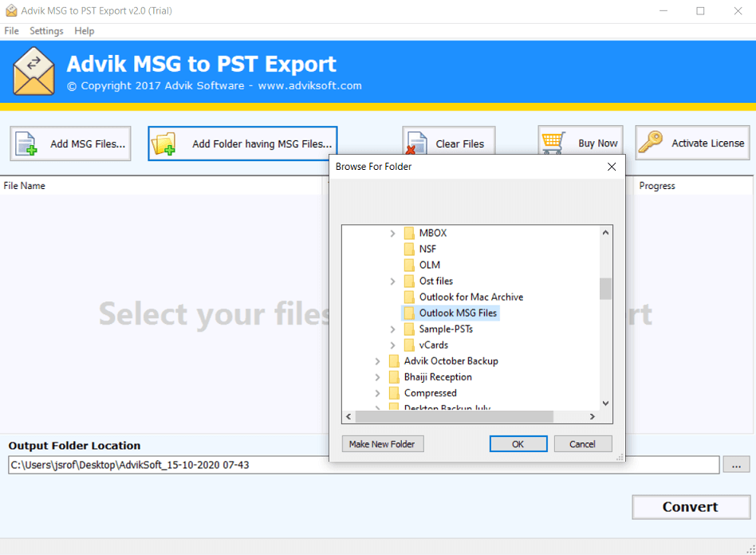Screen dimensions: 756x555
Task: Expand the Ost files folder node
Action: (392, 281)
